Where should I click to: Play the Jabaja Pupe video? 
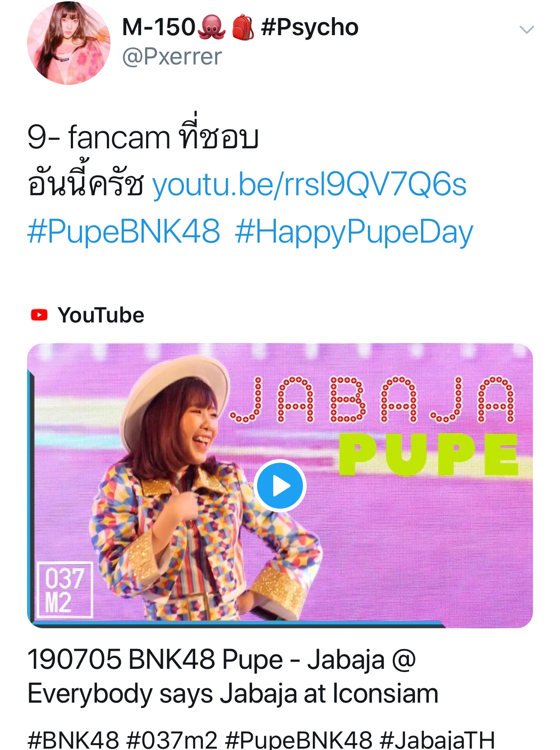pos(280,486)
